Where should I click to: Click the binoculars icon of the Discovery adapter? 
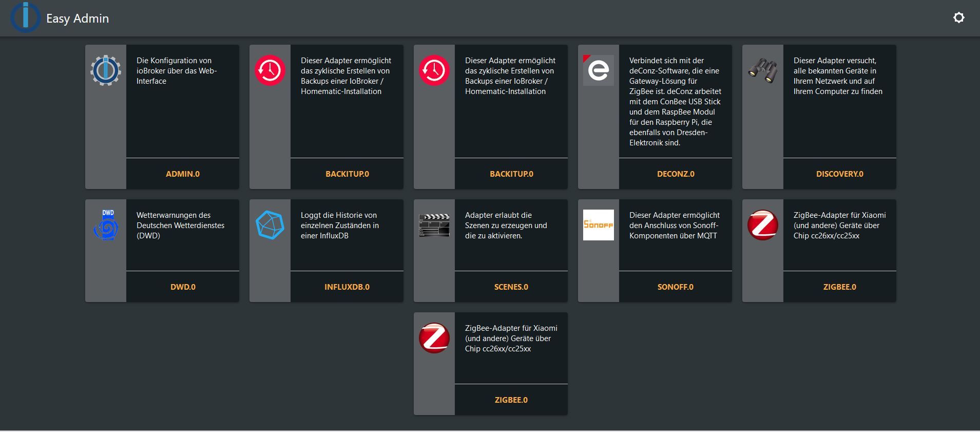(x=763, y=70)
